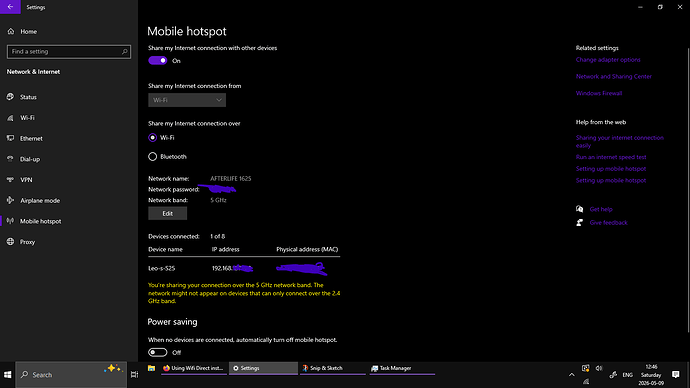The height and width of the screenshot is (388, 690).
Task: Minimize the Settings window
Action: point(640,7)
